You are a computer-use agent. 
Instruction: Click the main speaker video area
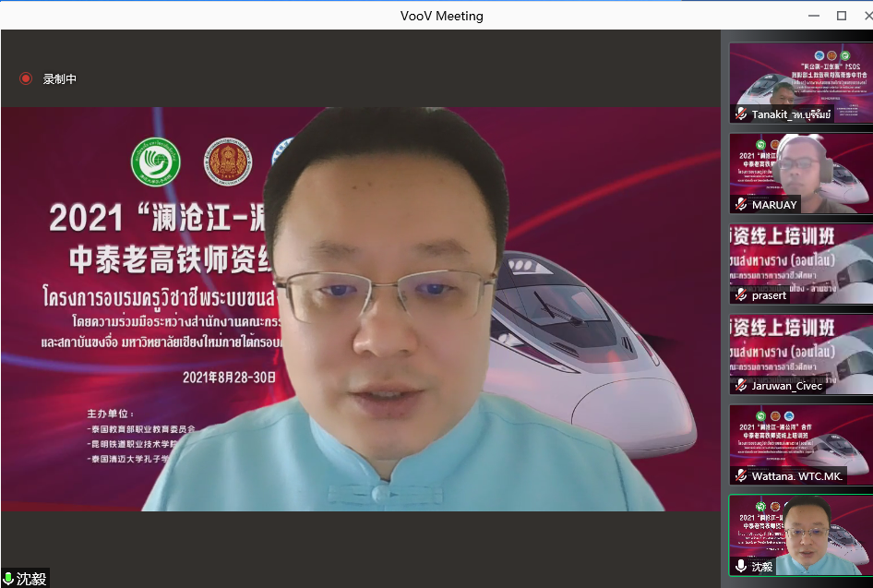(360, 309)
